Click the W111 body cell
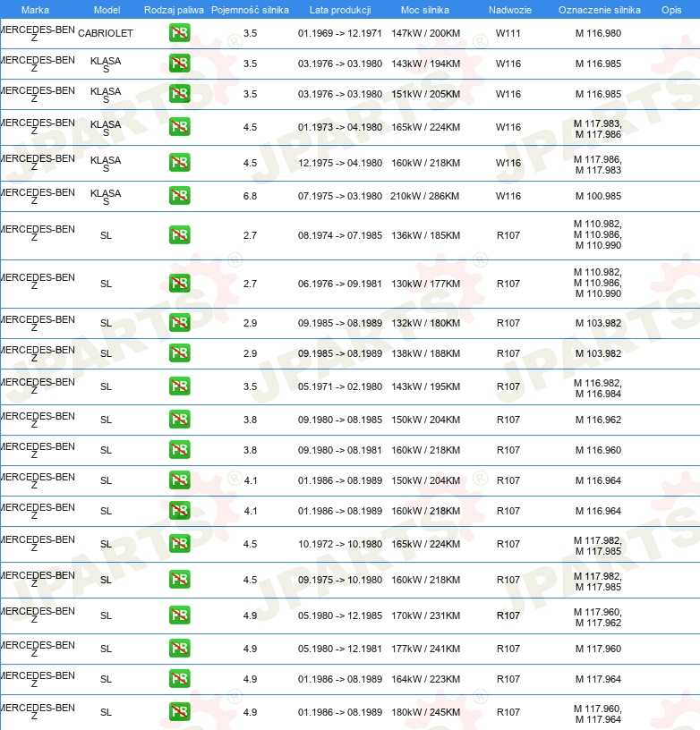This screenshot has width=700, height=730. point(508,33)
